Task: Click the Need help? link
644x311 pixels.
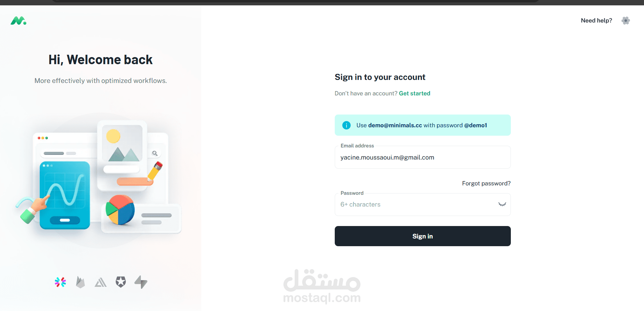Action: 596,20
